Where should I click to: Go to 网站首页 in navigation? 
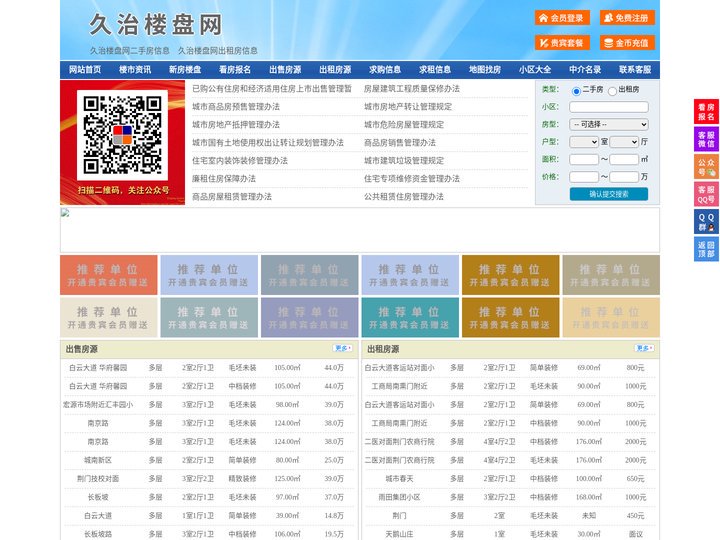[x=85, y=70]
